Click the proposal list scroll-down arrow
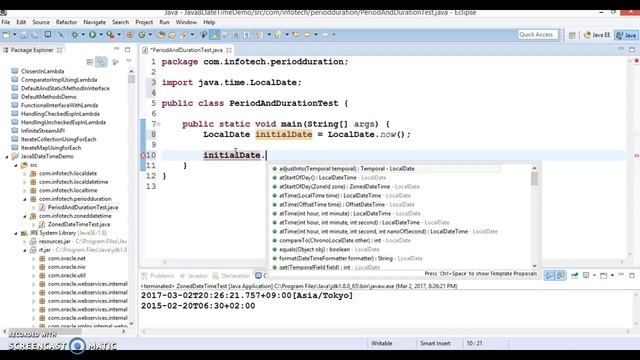640x360 pixels. 534,266
